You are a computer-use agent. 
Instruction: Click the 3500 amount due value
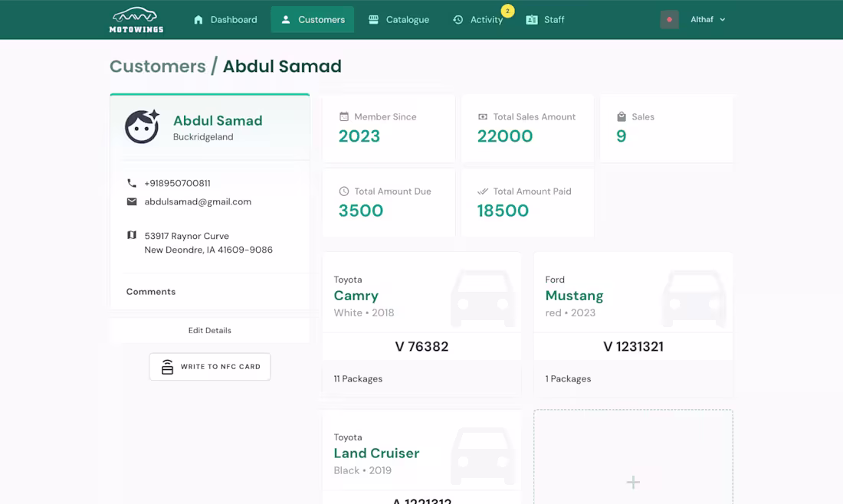pos(361,211)
